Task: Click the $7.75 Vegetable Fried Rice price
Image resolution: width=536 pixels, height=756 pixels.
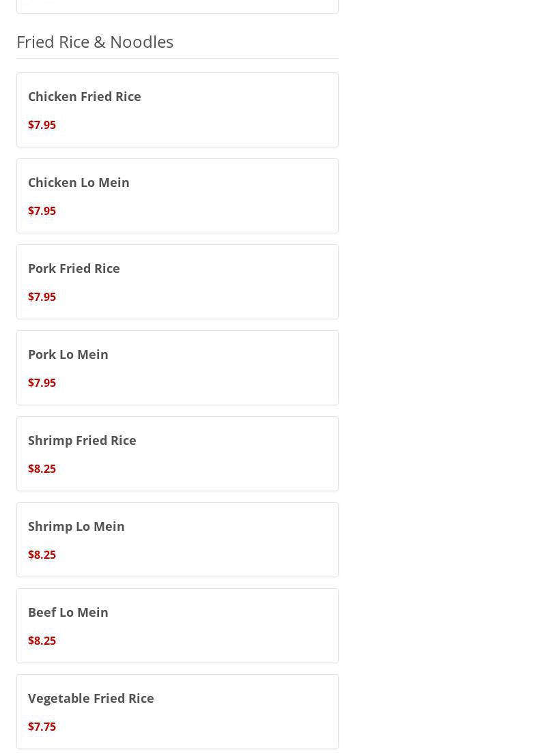Action: (42, 727)
